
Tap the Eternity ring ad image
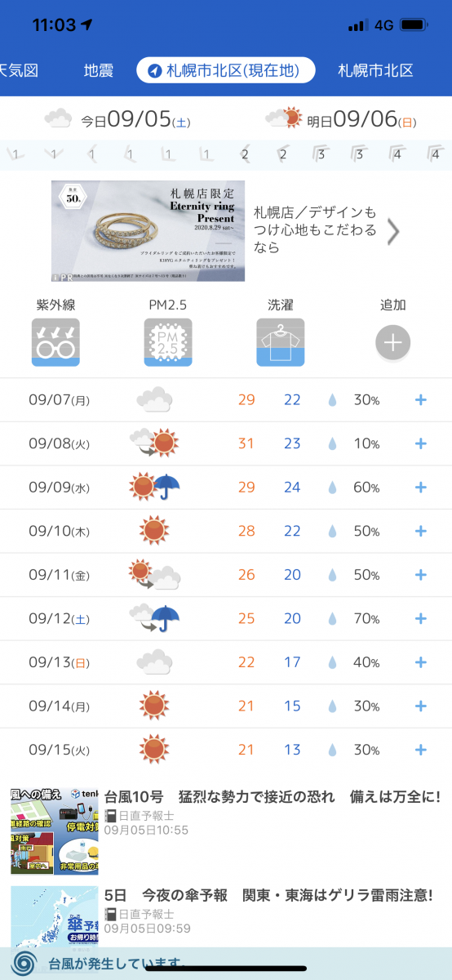[x=148, y=231]
